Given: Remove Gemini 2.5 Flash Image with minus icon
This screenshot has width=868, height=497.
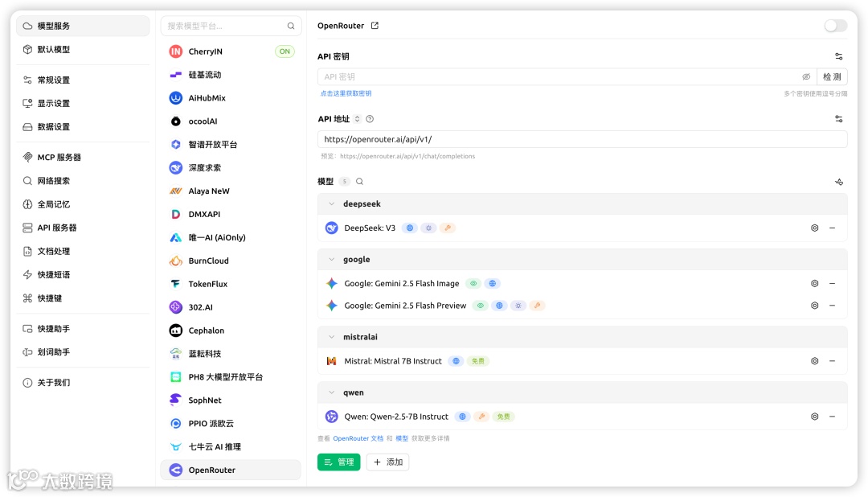Looking at the screenshot, I should tap(833, 283).
